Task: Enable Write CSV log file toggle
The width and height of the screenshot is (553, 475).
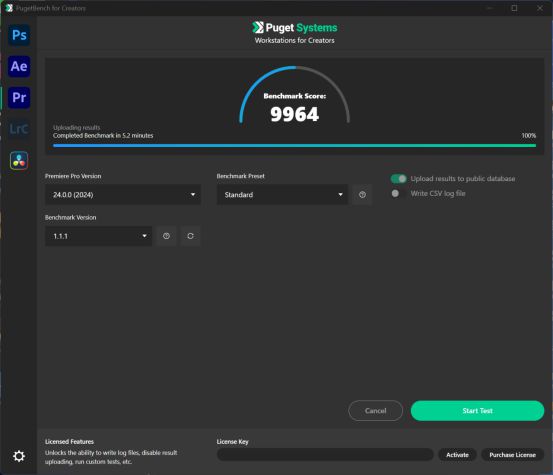Action: pos(399,193)
